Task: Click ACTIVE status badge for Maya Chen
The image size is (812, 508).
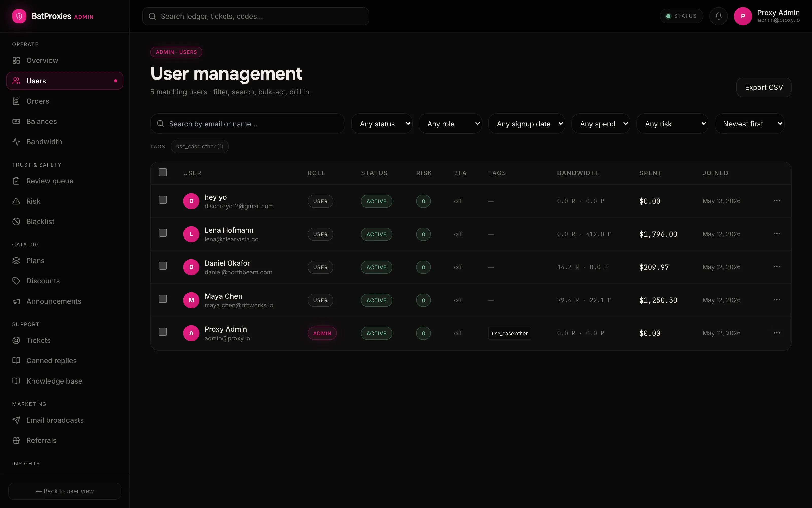Action: click(376, 300)
